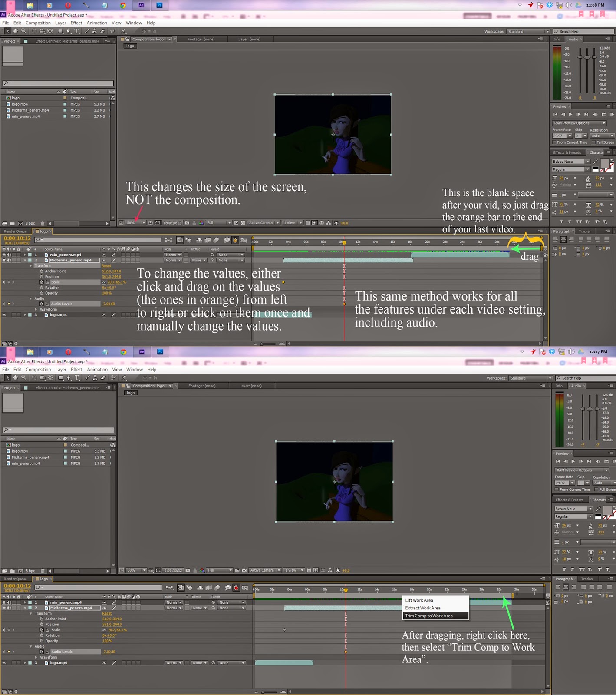Open the Opera browser from the upper taskbar
Screen dimensions: 616x695
click(x=68, y=5)
